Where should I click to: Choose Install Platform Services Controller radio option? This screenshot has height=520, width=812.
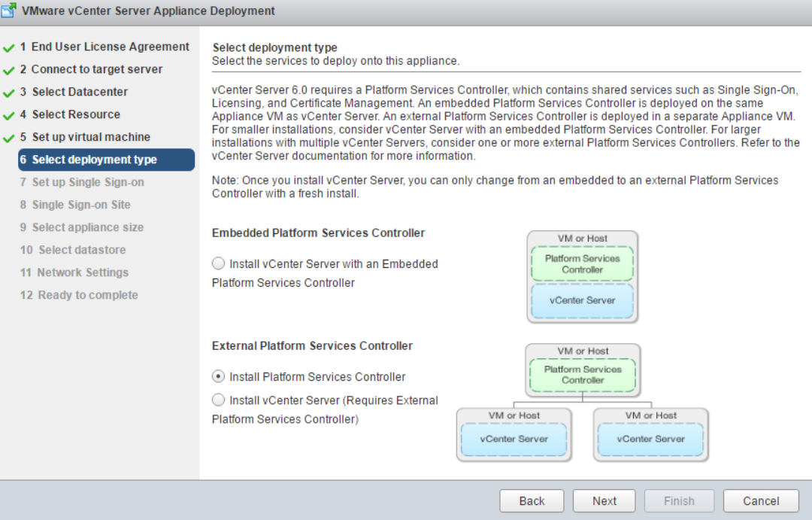(218, 376)
